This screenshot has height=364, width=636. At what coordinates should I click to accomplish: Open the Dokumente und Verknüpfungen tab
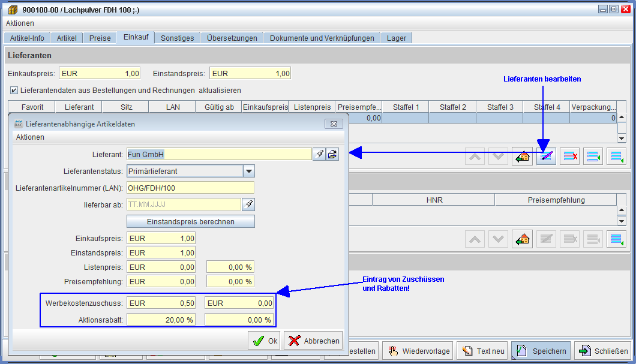click(x=322, y=38)
